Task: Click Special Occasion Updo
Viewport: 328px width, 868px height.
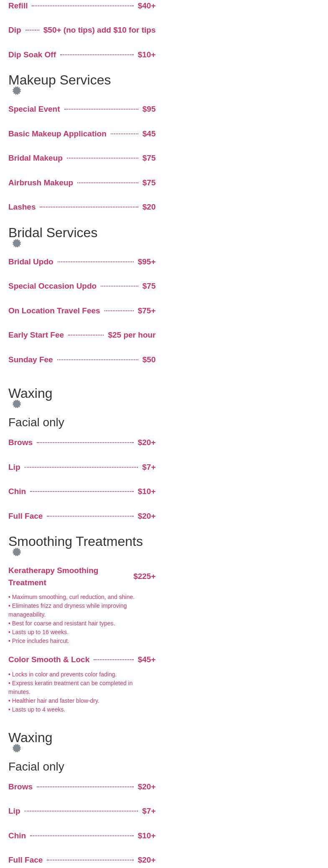Action: pos(52,286)
